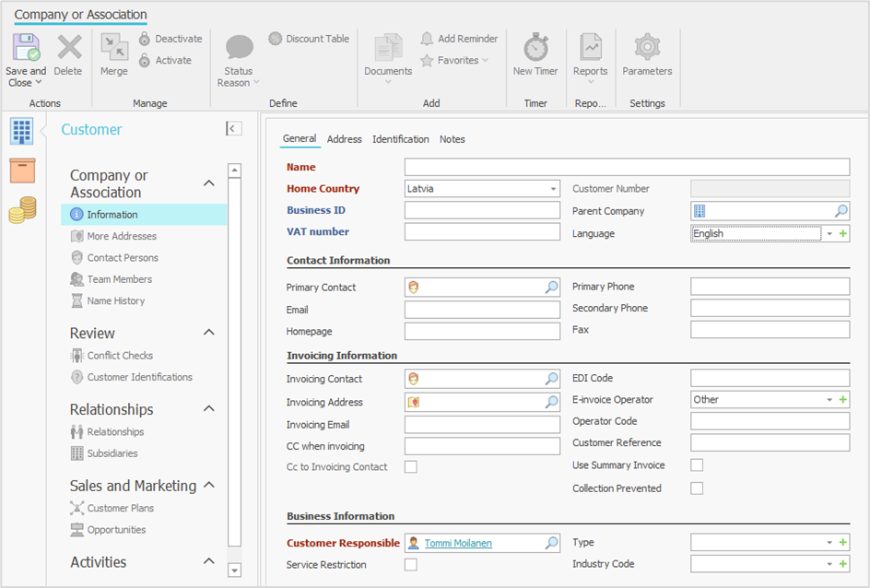Viewport: 870px width, 588px height.
Task: Click the Delete X icon
Action: [68, 48]
